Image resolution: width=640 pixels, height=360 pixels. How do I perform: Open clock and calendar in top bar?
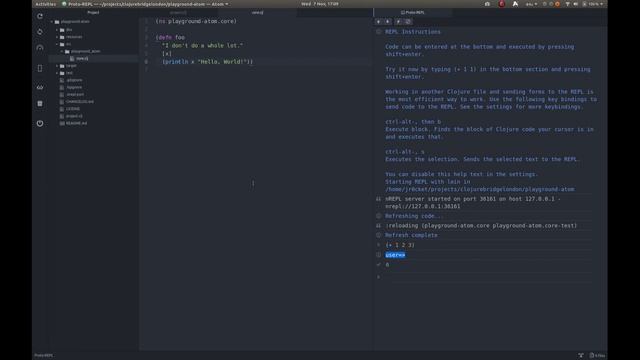[x=320, y=4]
